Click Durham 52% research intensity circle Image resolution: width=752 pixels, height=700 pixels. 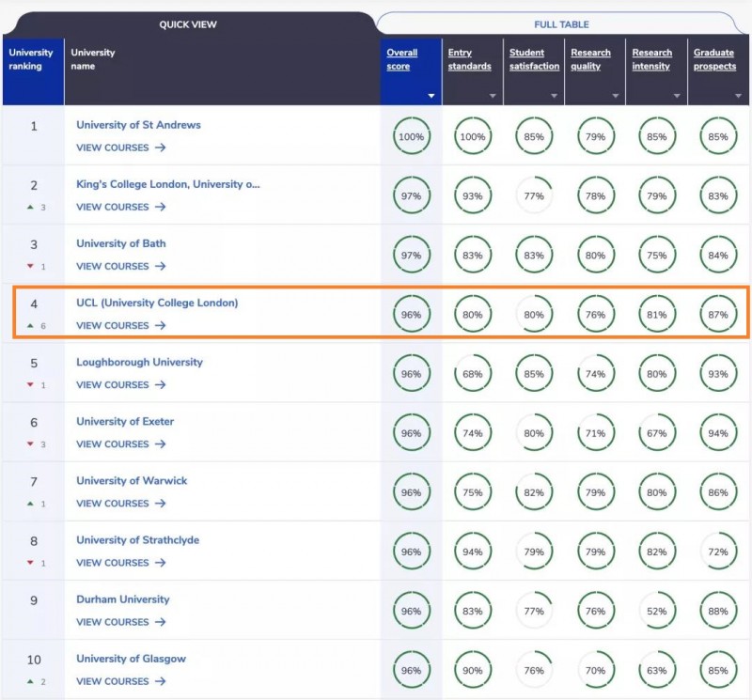657,612
